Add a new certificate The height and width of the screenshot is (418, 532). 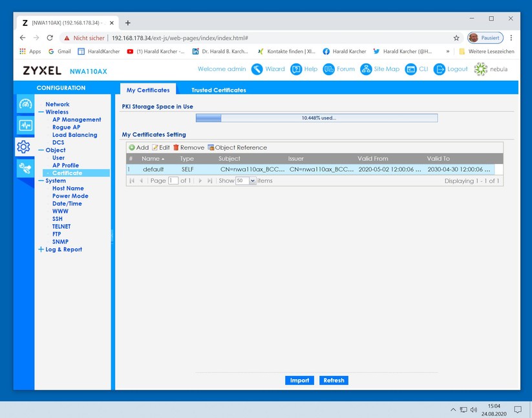coord(138,147)
